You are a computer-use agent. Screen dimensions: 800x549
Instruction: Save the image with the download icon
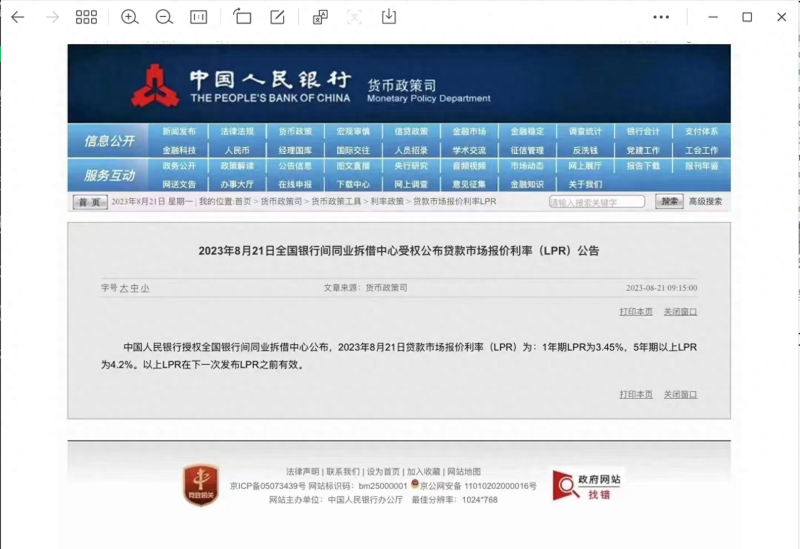[389, 17]
